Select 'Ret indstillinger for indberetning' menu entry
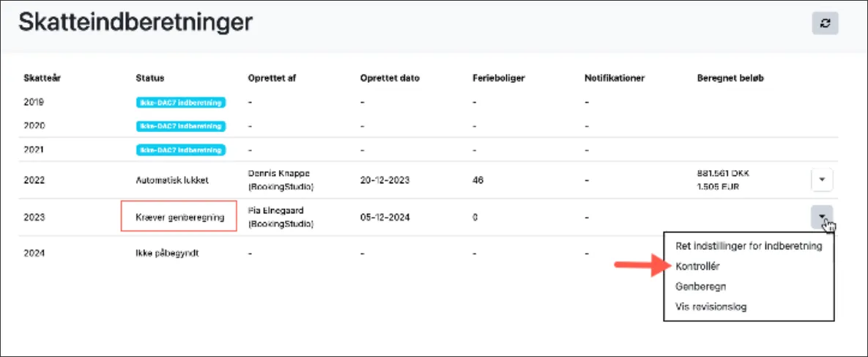The height and width of the screenshot is (357, 868). click(x=749, y=246)
